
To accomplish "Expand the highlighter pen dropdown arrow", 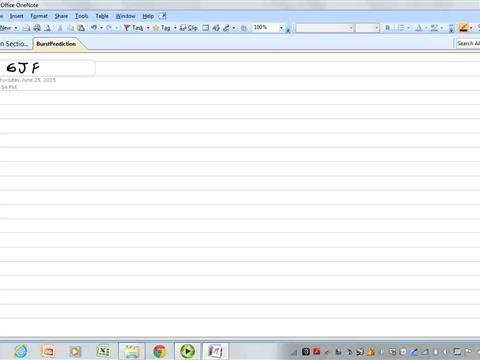I will coord(471,28).
